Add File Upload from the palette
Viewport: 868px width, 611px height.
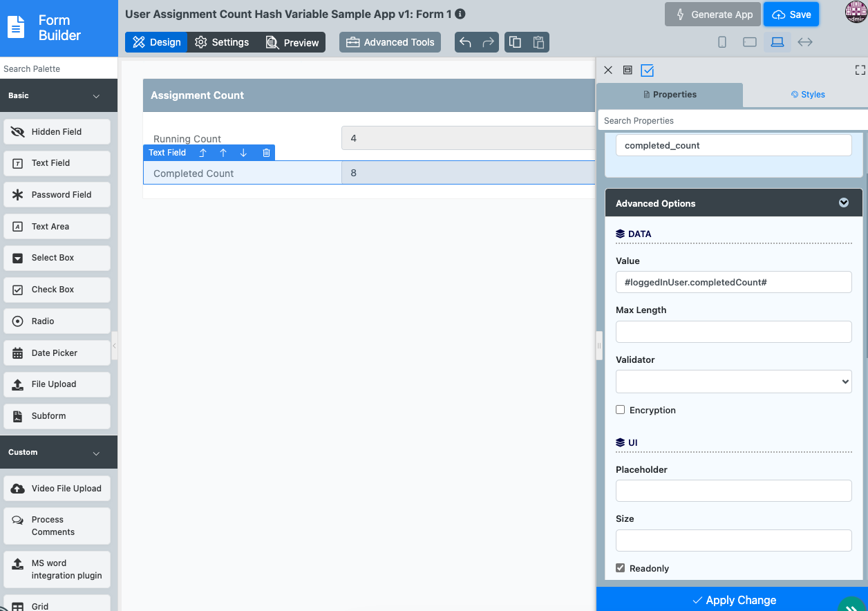pos(57,384)
